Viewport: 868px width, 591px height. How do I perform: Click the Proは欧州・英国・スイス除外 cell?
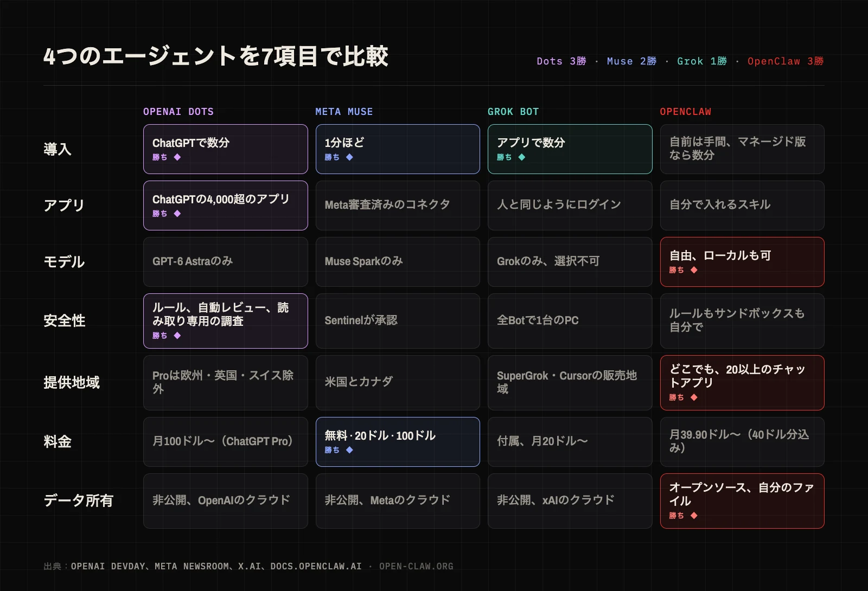[x=226, y=383]
